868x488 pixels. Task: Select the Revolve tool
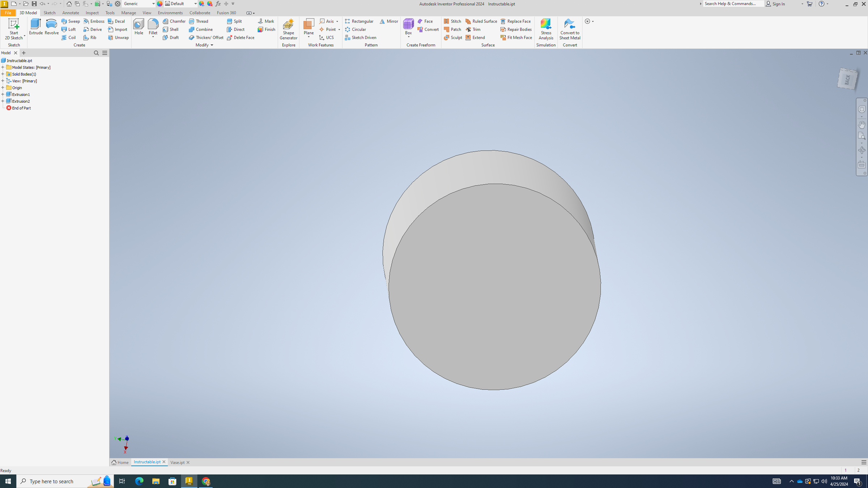[51, 27]
